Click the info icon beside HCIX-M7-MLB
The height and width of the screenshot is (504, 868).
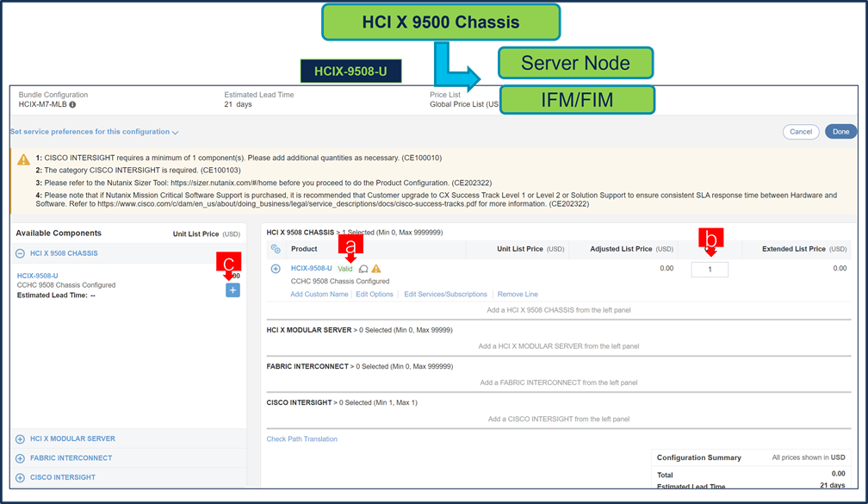click(x=72, y=105)
